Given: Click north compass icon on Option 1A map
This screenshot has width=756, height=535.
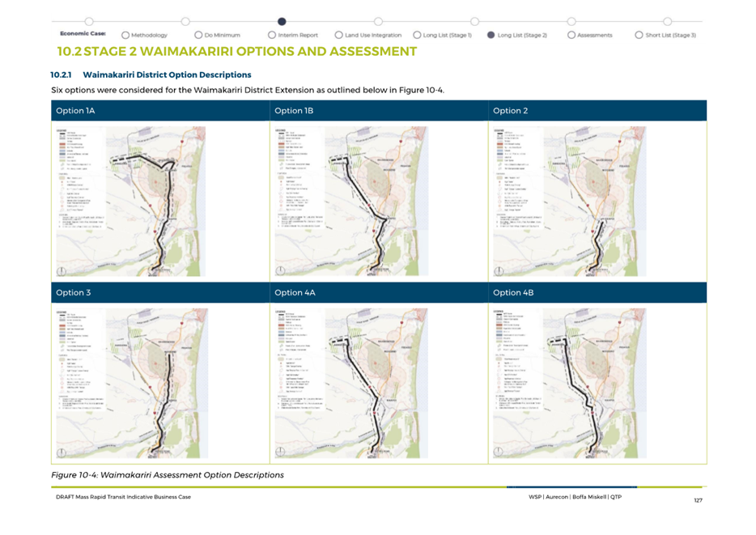Looking at the screenshot, I should pyautogui.click(x=62, y=271).
